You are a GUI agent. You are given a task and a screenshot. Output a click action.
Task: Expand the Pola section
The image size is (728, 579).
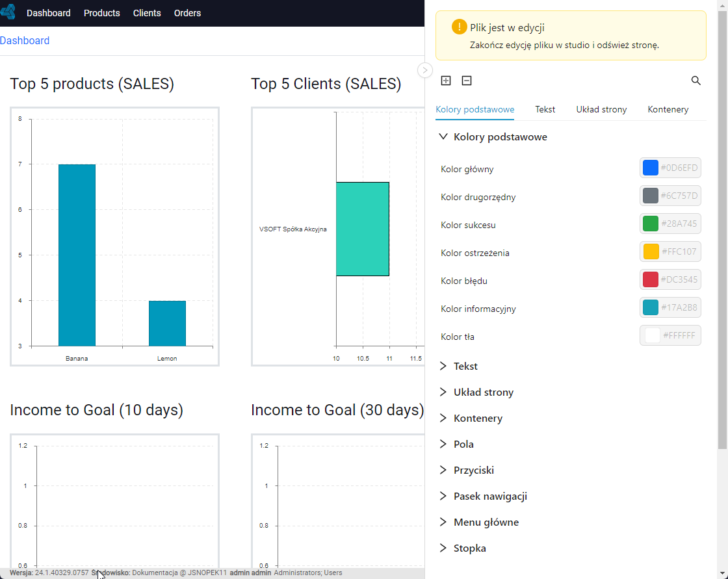coord(443,444)
